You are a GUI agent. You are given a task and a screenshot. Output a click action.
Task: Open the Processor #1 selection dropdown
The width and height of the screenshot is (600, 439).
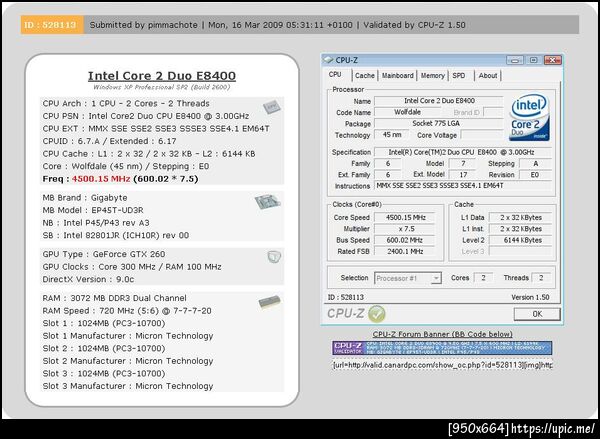click(408, 278)
